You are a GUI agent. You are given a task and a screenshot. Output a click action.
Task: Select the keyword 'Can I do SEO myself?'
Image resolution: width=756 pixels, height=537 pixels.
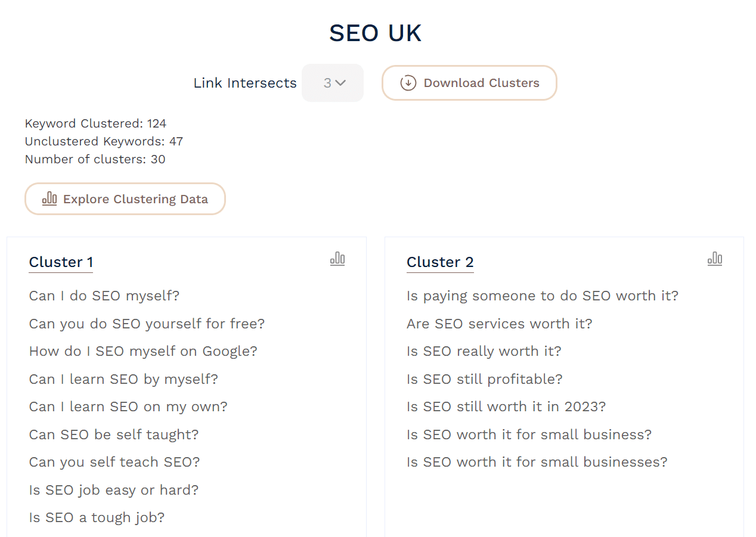click(x=104, y=295)
